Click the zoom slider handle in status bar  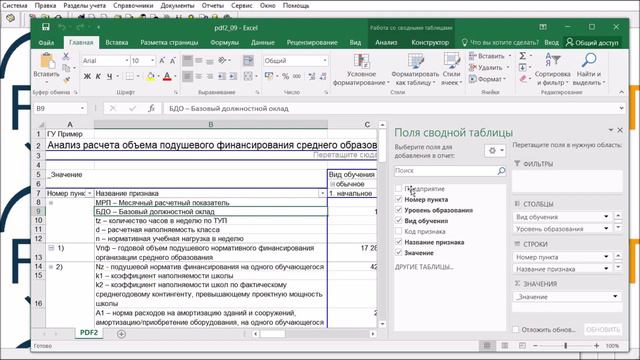[566, 346]
